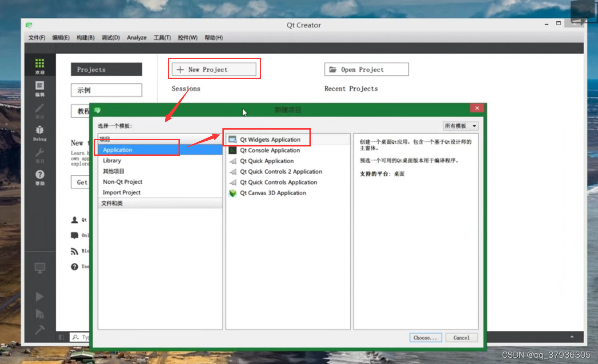Select the Projects welcome tab button
Viewport: 598px width, 364px height.
(x=107, y=69)
